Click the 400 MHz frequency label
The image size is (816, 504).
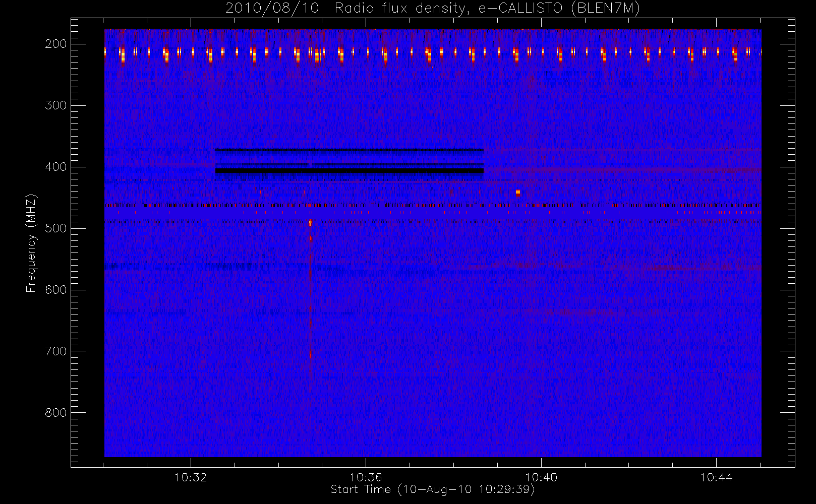(x=56, y=167)
